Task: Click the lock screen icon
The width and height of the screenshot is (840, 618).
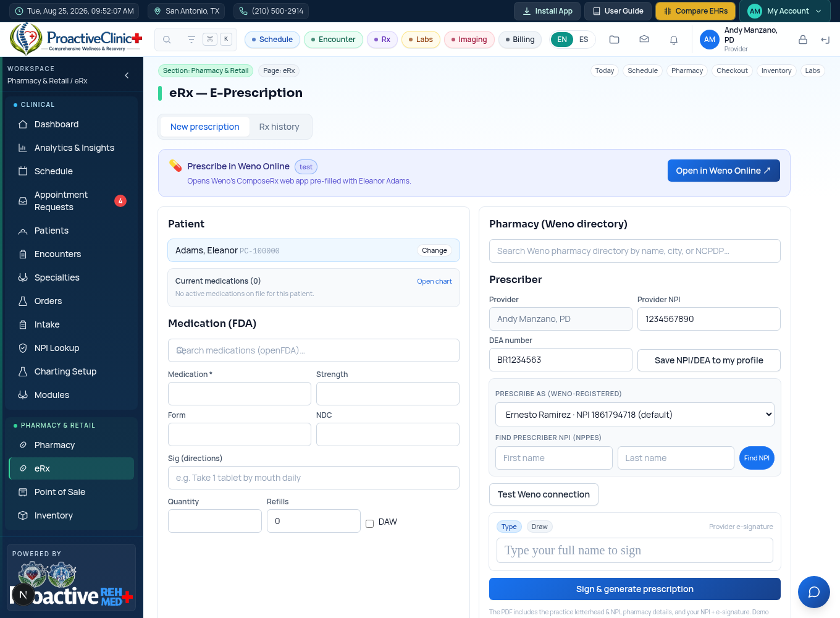Action: coord(803,40)
